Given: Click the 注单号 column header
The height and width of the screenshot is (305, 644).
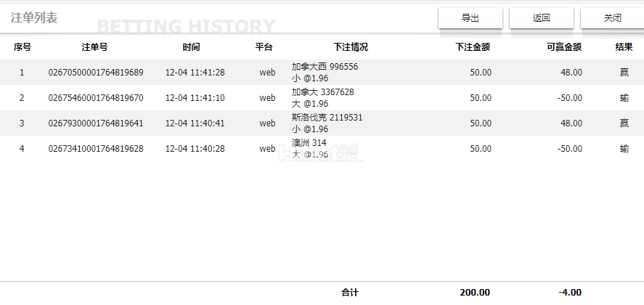Looking at the screenshot, I should (95, 47).
